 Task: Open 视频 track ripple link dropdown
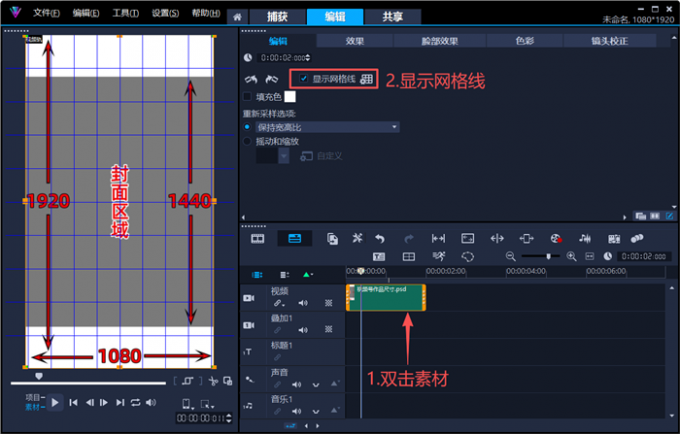pyautogui.click(x=279, y=303)
